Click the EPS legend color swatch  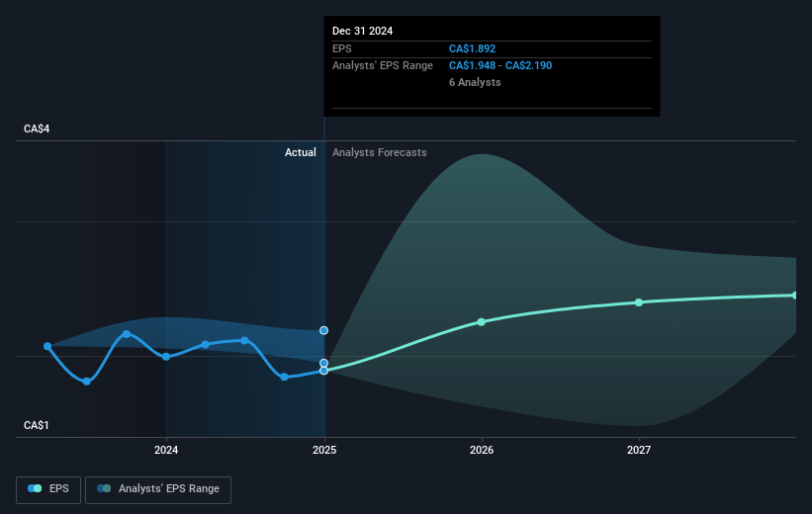pyautogui.click(x=35, y=488)
